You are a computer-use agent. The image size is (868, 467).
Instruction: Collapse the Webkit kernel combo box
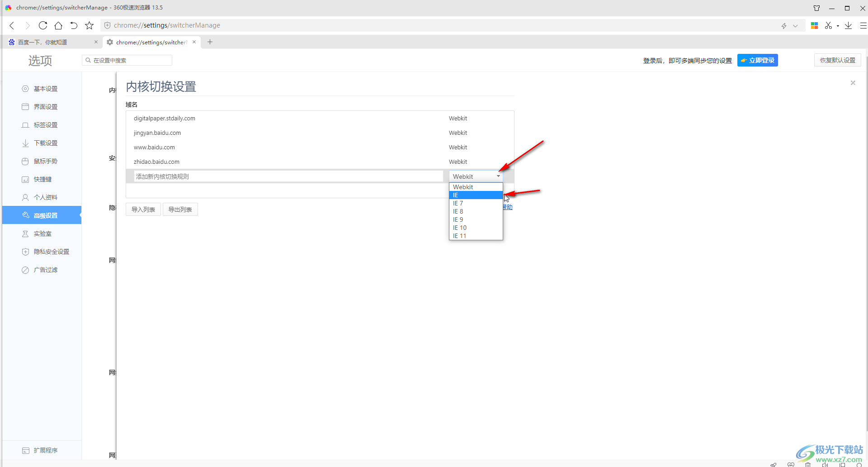(476, 176)
